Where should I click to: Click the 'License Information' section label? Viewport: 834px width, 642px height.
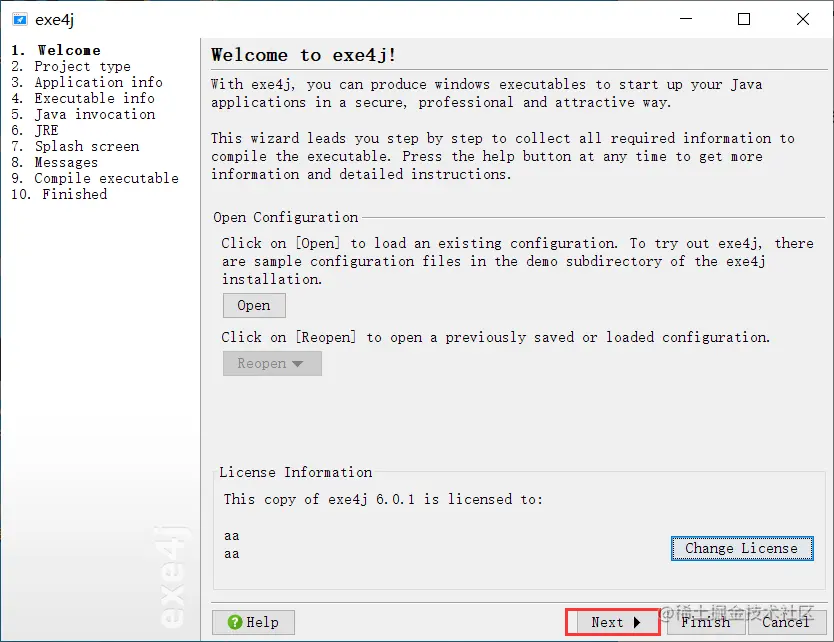click(x=296, y=472)
